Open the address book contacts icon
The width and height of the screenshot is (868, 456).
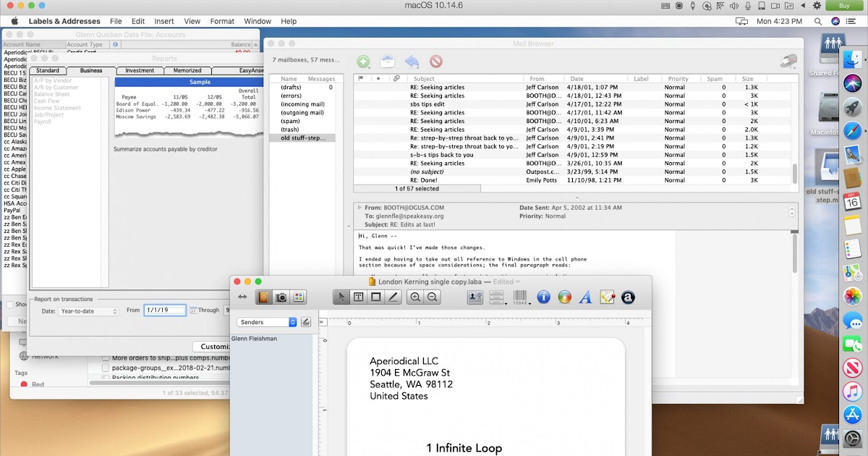475,297
